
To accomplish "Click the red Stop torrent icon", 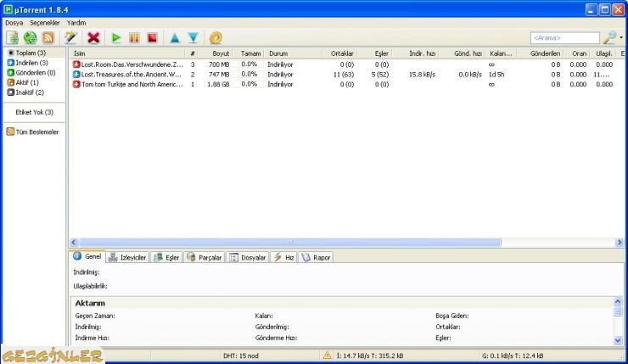I will pos(152,38).
